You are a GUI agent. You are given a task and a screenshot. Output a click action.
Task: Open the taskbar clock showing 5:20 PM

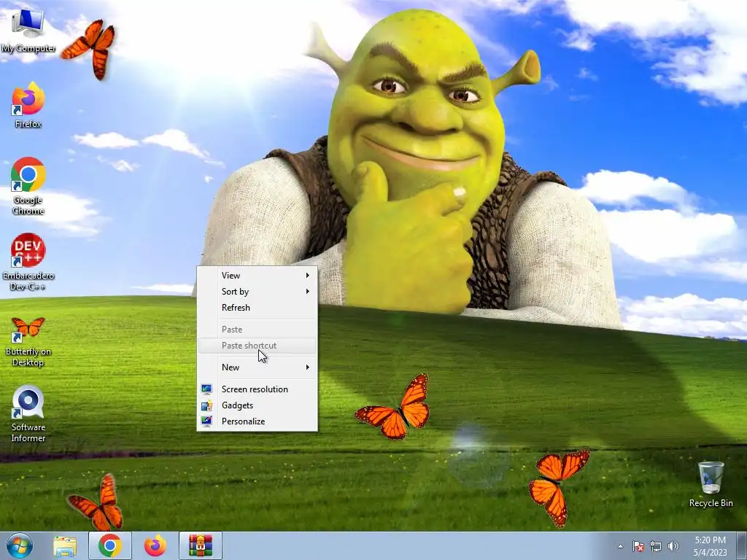coord(710,546)
